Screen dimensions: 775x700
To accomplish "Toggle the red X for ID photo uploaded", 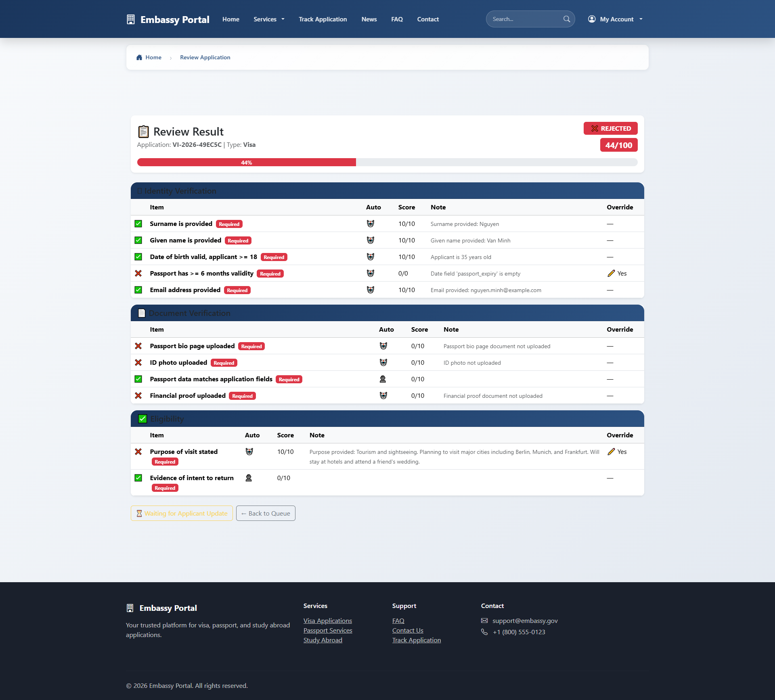I will pyautogui.click(x=138, y=363).
